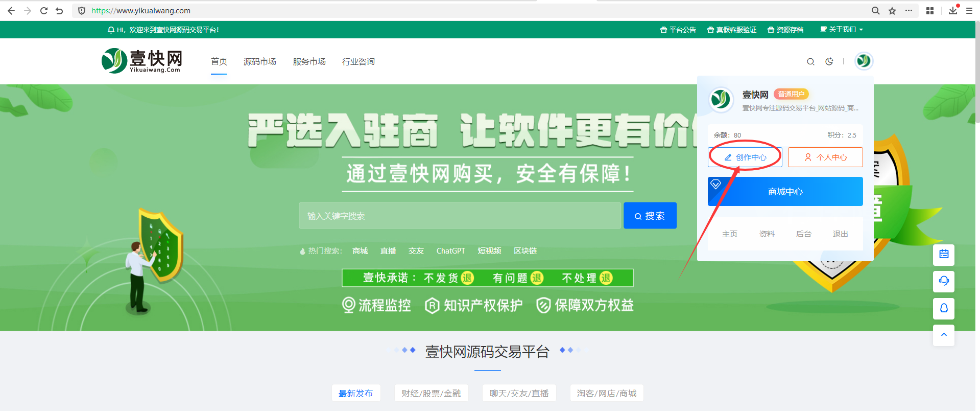This screenshot has width=980, height=411.
Task: Click the blue 搜索 button
Action: (650, 216)
